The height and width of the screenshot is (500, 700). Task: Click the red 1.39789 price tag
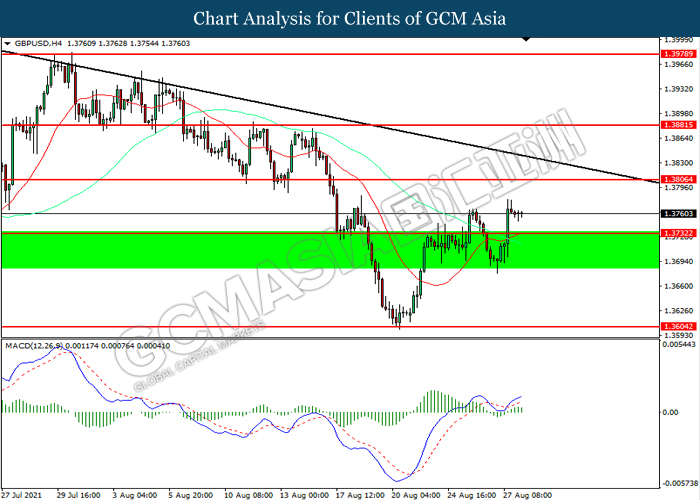pos(675,52)
